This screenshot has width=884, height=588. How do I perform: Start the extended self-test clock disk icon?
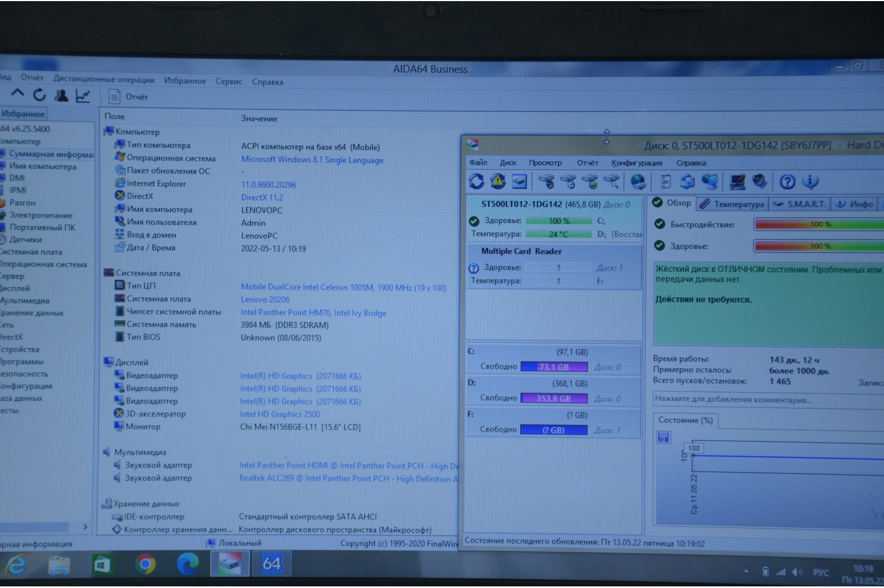point(568,181)
